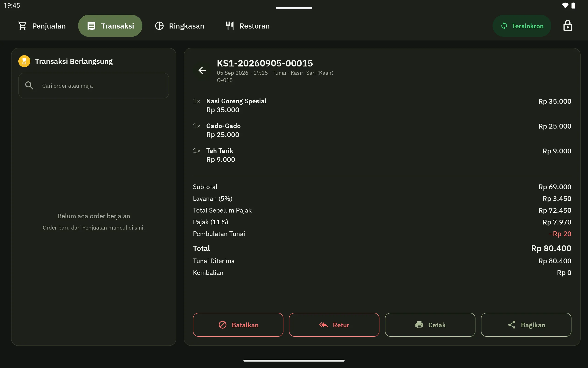The height and width of the screenshot is (368, 588).
Task: Share the receipt with Bagikan
Action: click(x=526, y=325)
